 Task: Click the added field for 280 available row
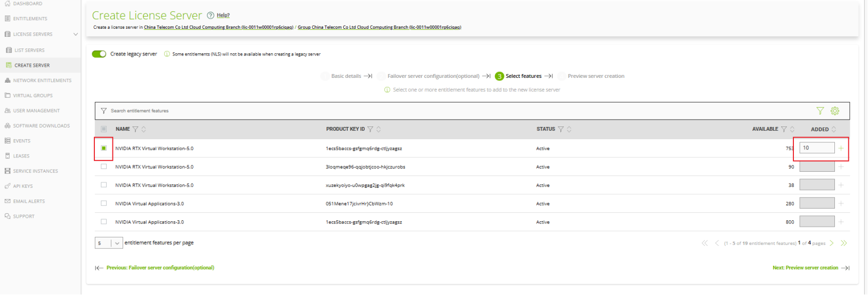point(817,203)
